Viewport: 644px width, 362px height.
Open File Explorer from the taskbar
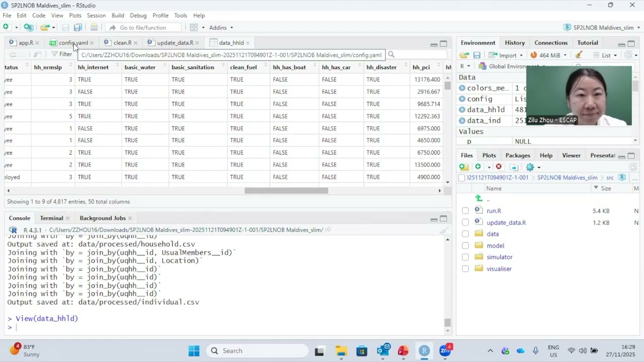(x=341, y=351)
